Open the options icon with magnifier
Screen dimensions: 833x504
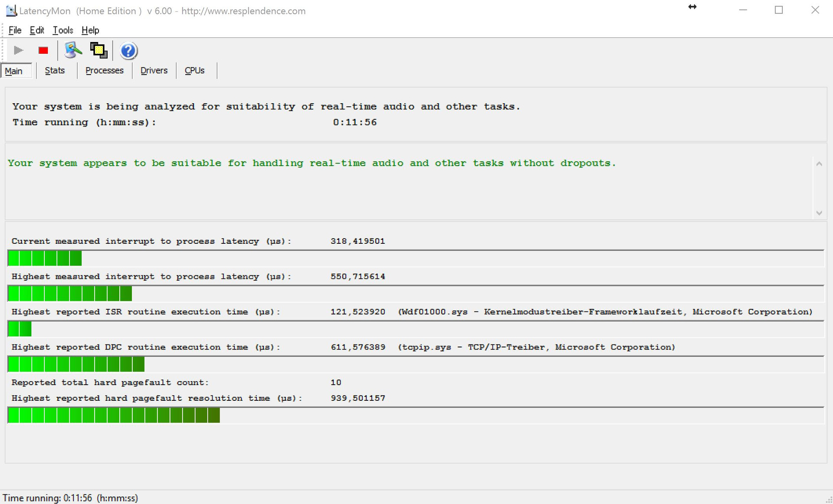coord(73,50)
